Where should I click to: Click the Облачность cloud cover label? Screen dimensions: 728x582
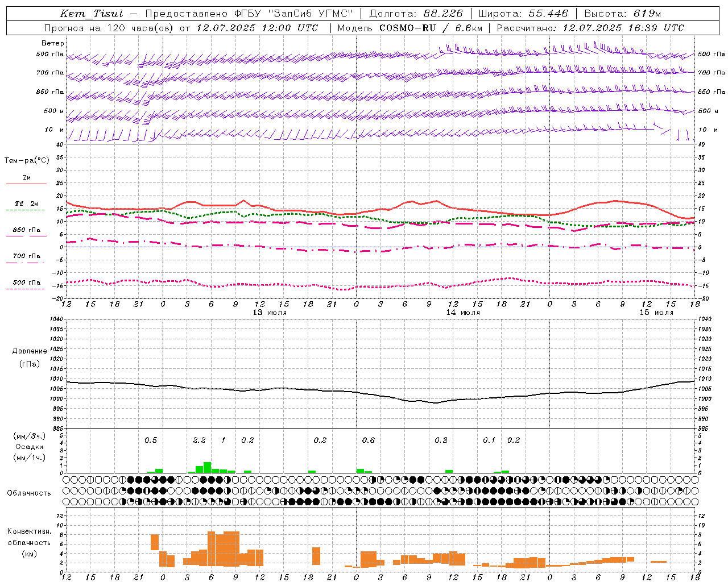click(x=29, y=493)
